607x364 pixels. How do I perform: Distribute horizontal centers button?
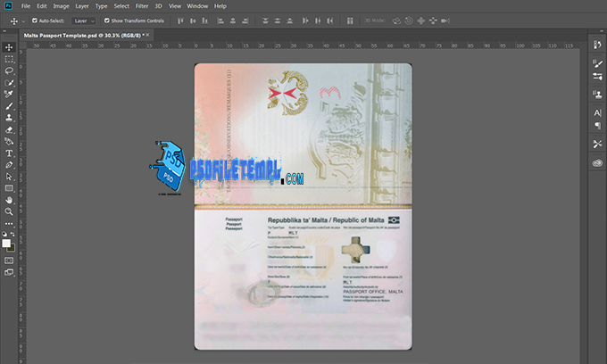point(318,21)
